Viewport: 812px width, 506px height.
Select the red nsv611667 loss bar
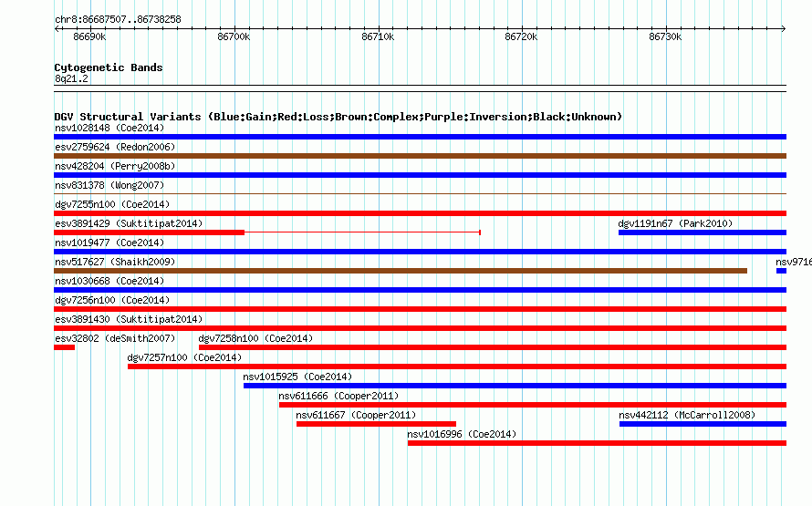point(377,424)
